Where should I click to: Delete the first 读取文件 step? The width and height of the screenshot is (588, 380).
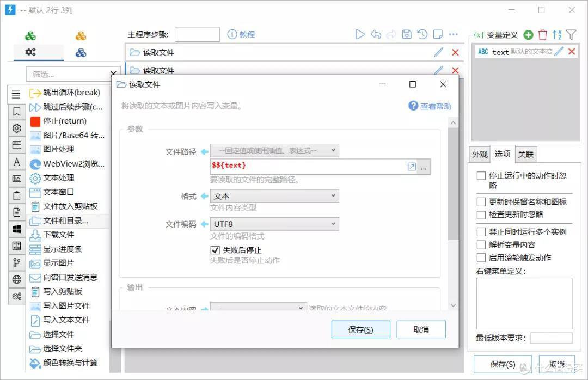pos(455,52)
